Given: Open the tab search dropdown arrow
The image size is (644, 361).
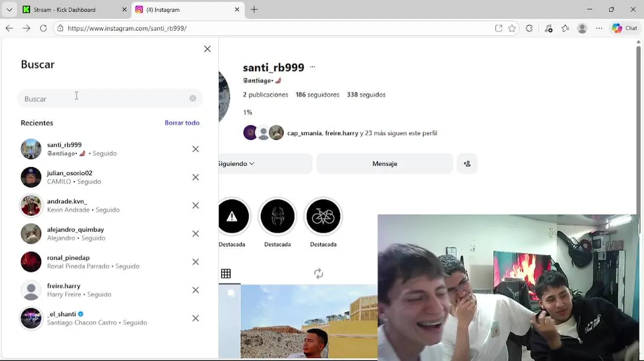Looking at the screenshot, I should (x=9, y=10).
